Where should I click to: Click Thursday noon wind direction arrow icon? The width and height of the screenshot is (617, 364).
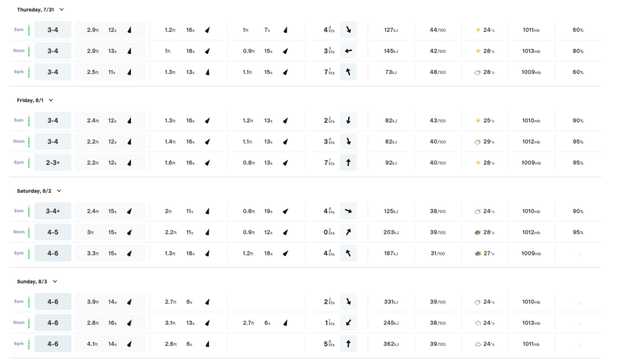[x=348, y=51]
